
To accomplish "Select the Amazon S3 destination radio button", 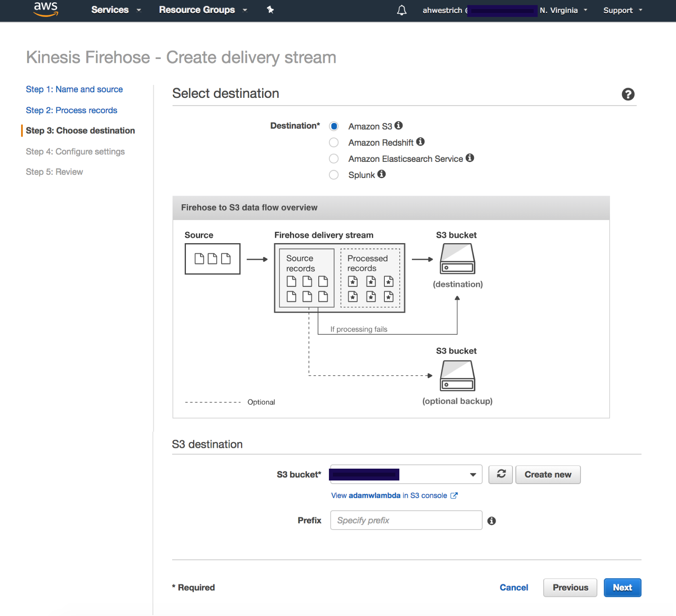I will click(x=334, y=126).
